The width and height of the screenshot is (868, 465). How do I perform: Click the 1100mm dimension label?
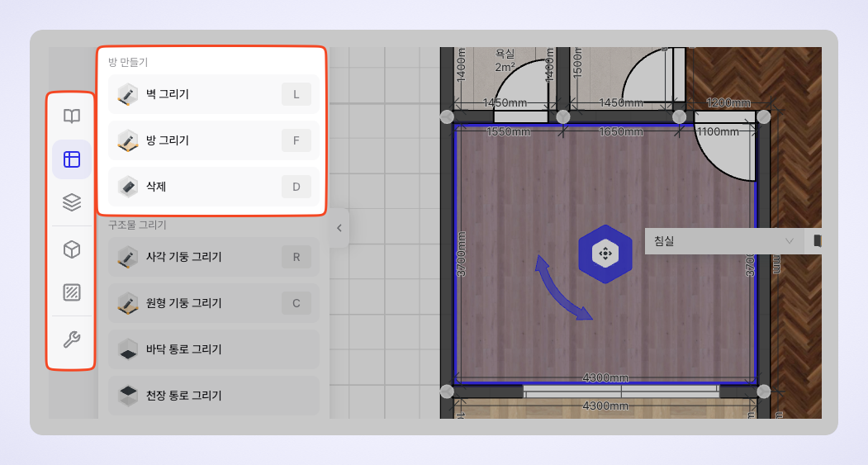tap(718, 132)
